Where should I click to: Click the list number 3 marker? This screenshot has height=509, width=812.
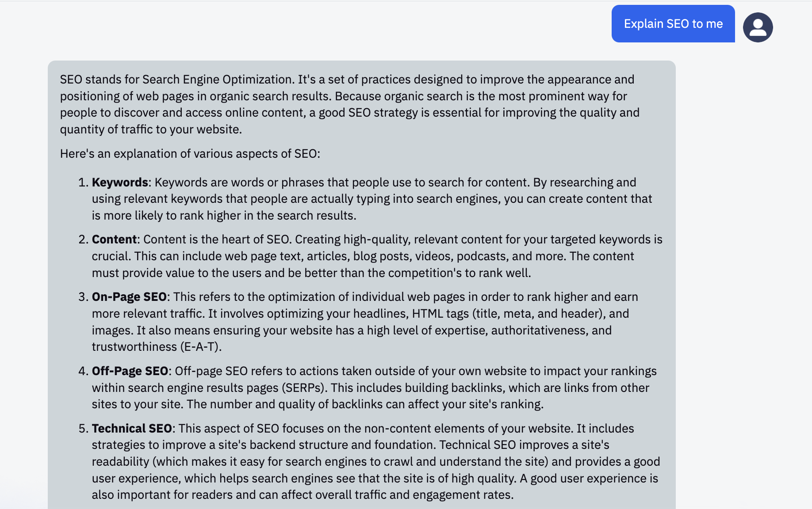83,297
